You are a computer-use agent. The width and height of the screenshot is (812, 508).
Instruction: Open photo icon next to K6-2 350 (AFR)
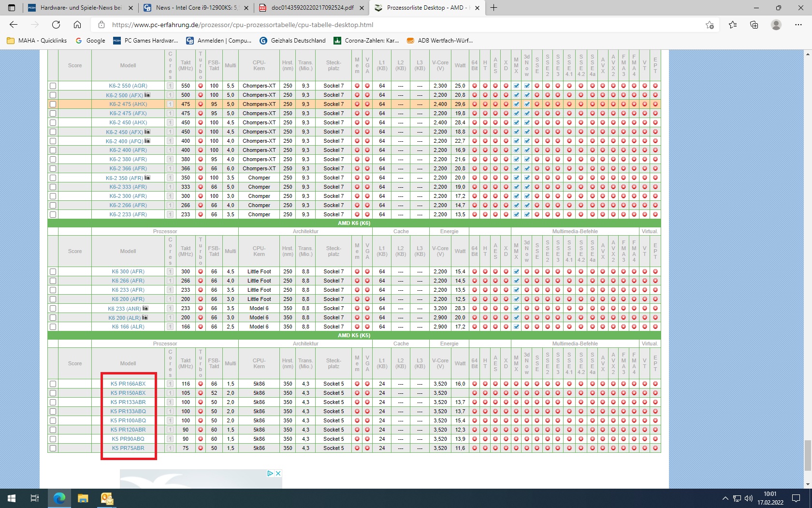click(x=147, y=178)
